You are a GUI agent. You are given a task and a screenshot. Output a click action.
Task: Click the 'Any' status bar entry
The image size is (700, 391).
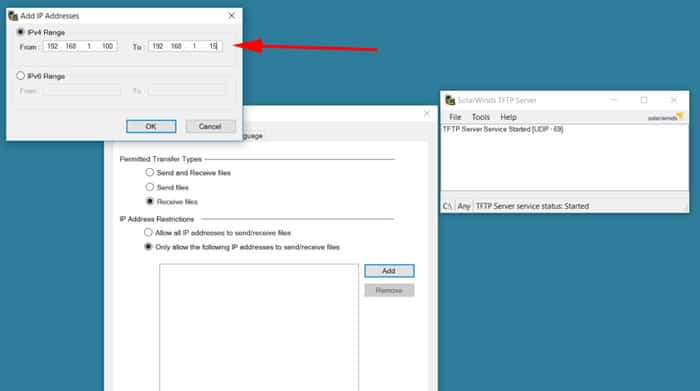[x=464, y=206]
